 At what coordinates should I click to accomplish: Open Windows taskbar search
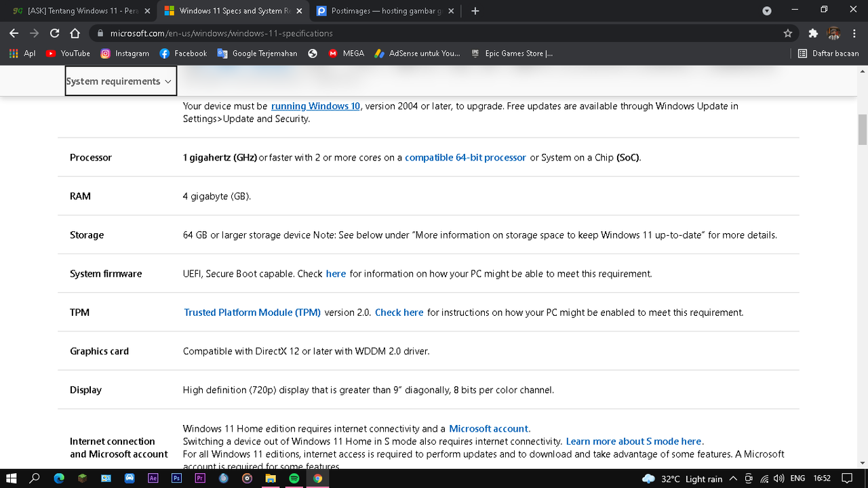[35, 479]
